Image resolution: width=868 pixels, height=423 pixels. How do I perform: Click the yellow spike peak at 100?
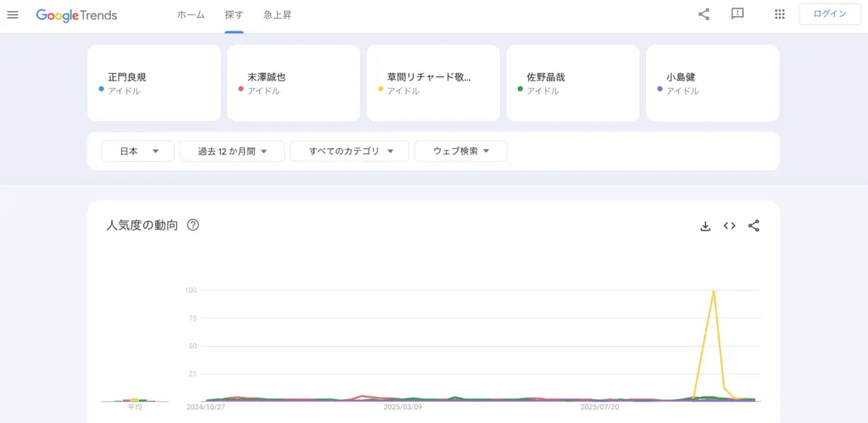coord(714,291)
